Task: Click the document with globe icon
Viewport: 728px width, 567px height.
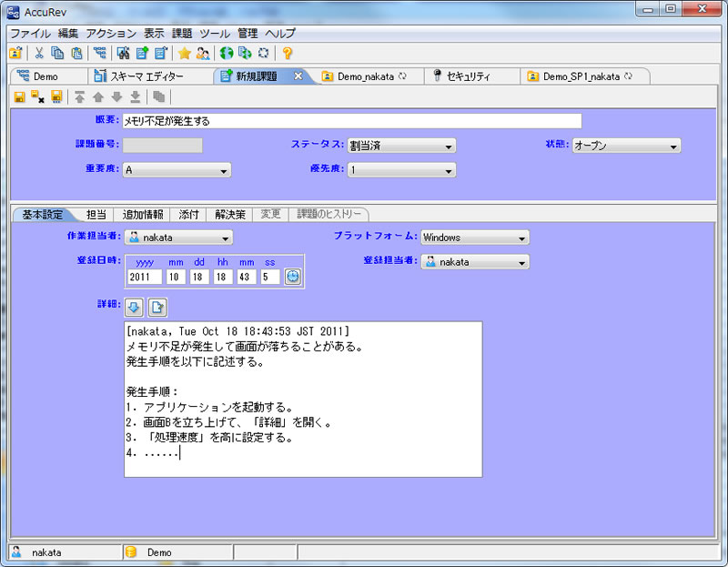Action: (x=245, y=53)
